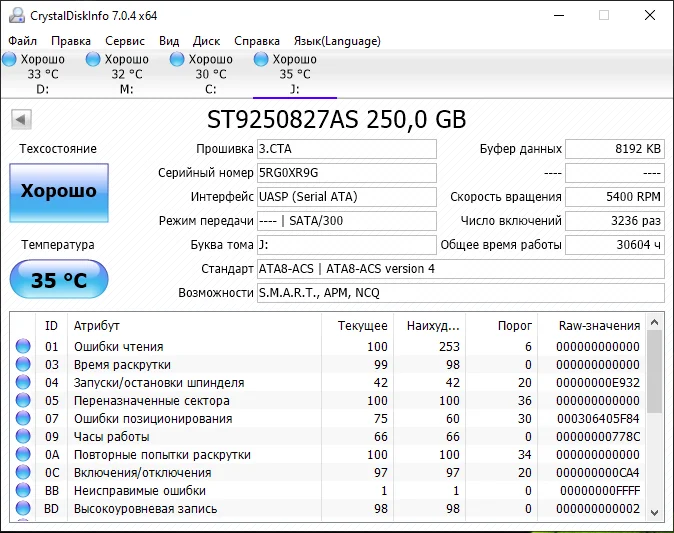Click the Интерфейс field UASP (Serial ATA)
Image resolution: width=674 pixels, height=533 pixels.
click(x=346, y=197)
